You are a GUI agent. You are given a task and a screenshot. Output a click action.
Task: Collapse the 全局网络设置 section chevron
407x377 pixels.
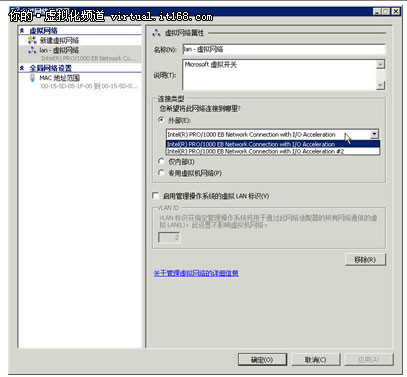click(x=22, y=68)
